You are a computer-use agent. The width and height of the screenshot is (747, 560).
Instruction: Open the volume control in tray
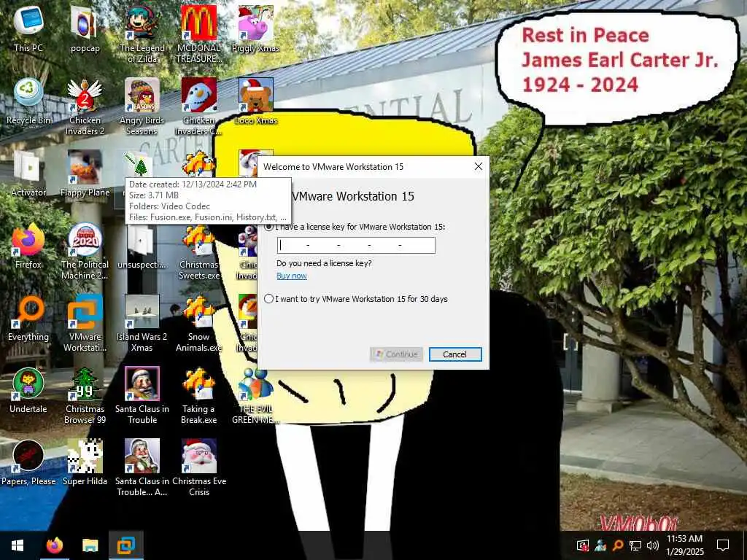point(653,545)
